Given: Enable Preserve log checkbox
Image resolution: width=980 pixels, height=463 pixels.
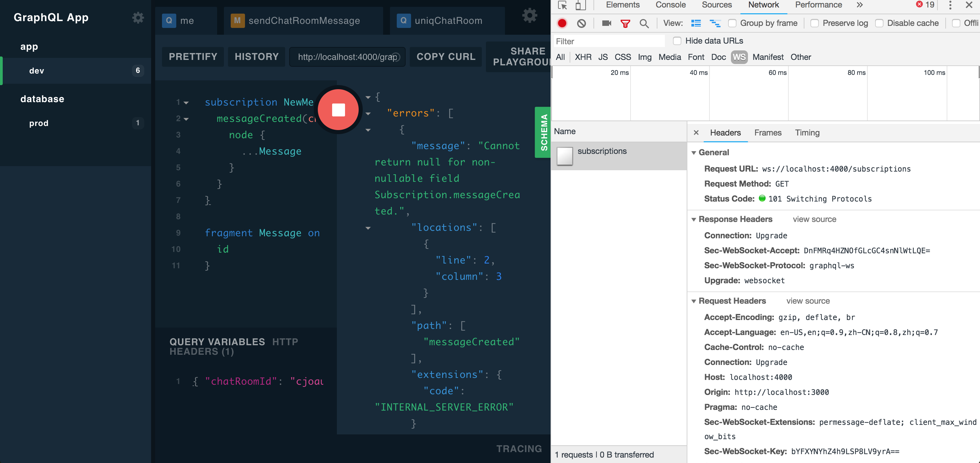Looking at the screenshot, I should (815, 23).
